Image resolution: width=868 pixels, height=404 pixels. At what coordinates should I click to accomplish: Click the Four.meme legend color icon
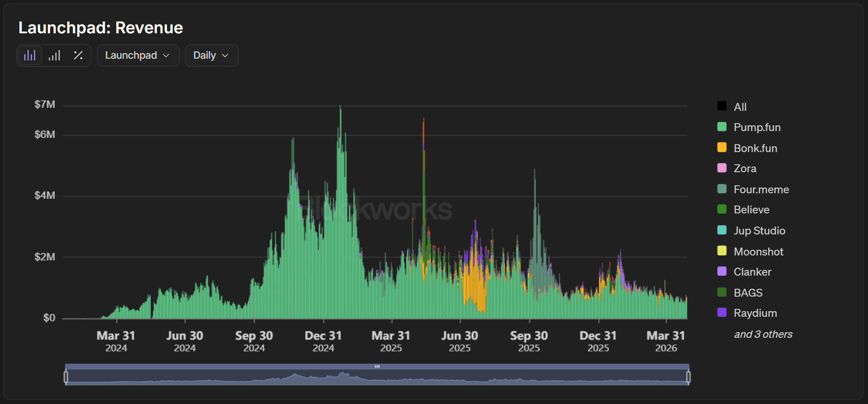(722, 189)
